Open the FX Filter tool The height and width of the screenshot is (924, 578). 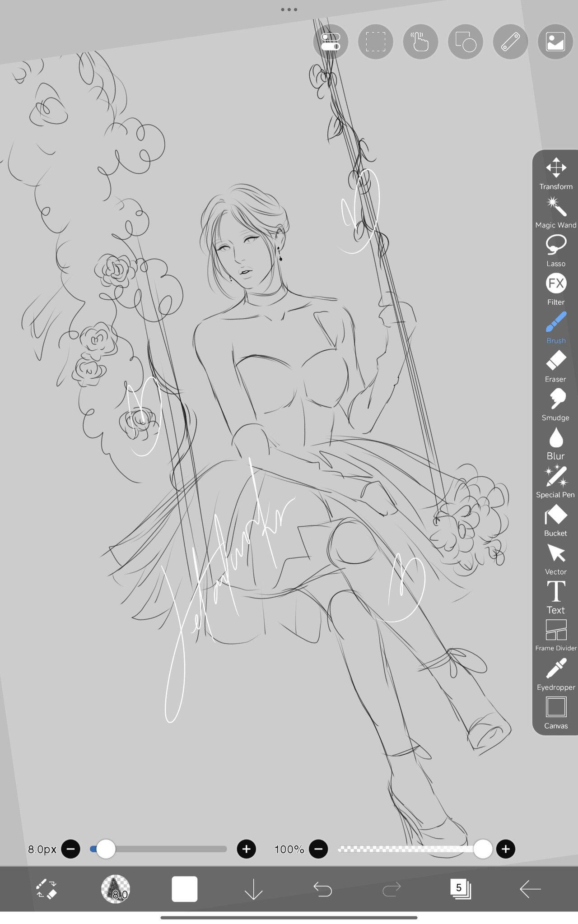point(555,289)
